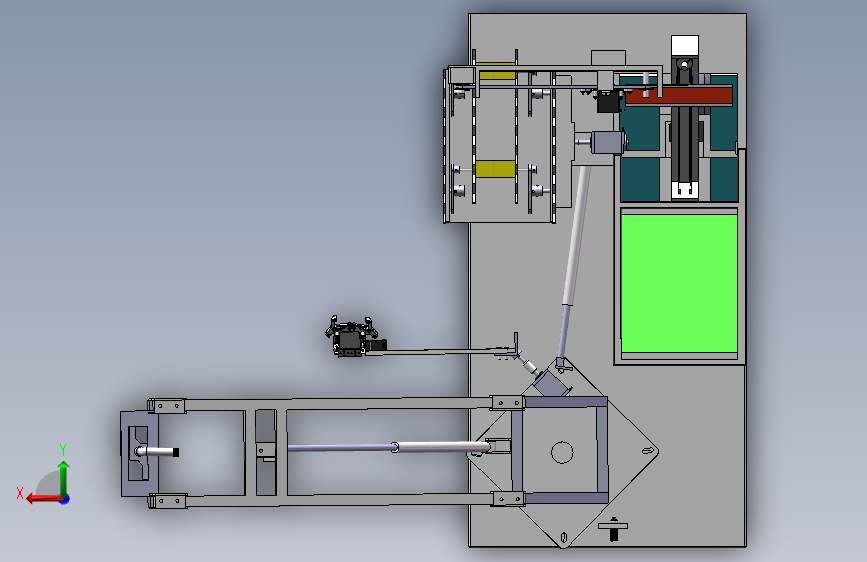
Task: Select the red horizontal bar on the rail
Action: pos(679,95)
